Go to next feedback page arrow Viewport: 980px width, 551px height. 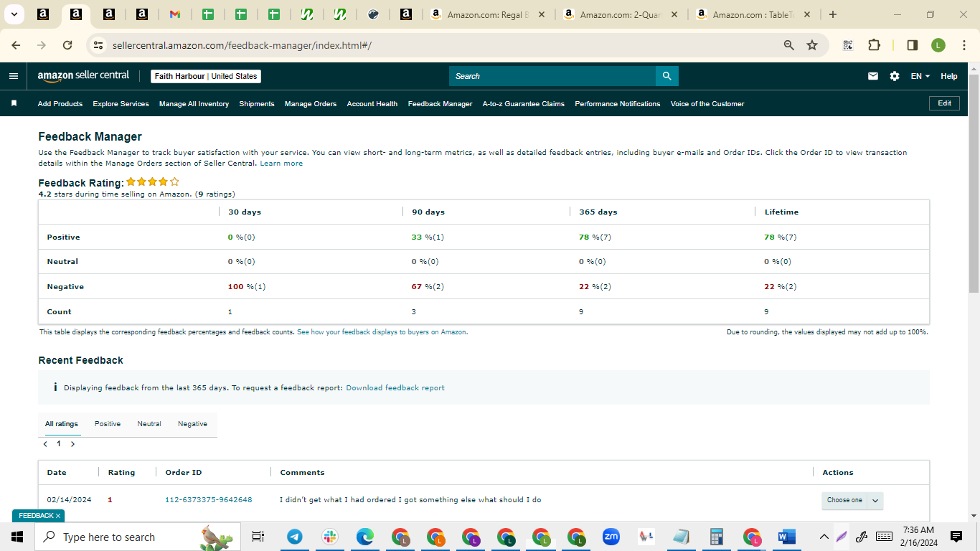pyautogui.click(x=72, y=444)
